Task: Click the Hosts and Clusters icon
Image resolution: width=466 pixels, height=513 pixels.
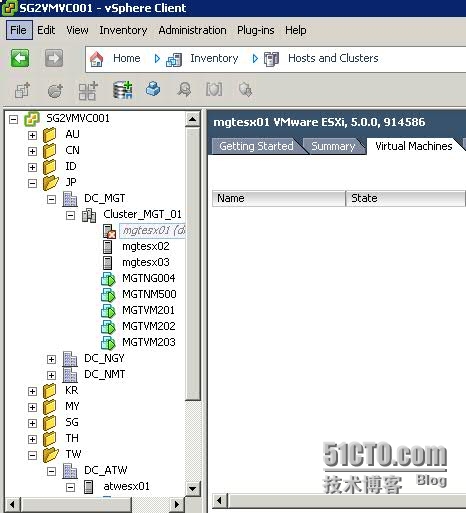Action: coord(271,59)
